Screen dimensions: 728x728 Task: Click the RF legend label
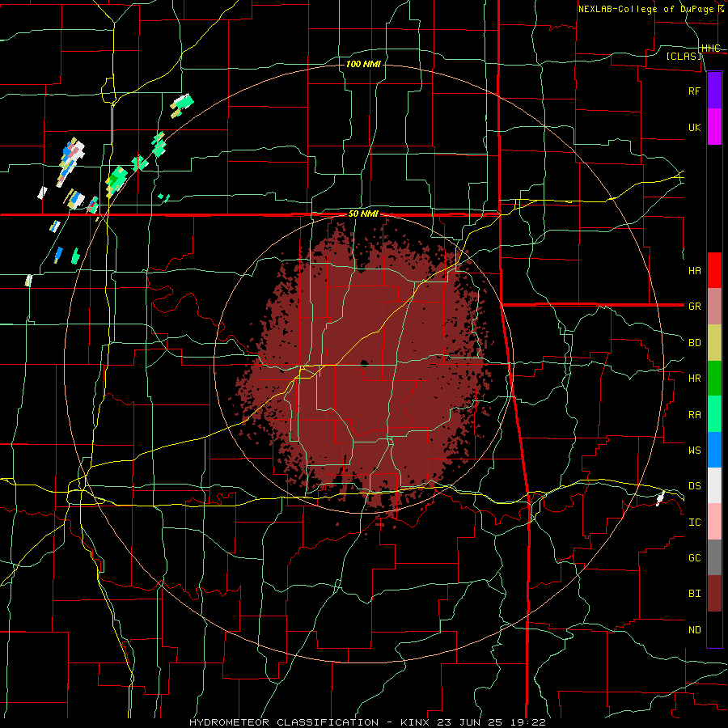click(694, 91)
